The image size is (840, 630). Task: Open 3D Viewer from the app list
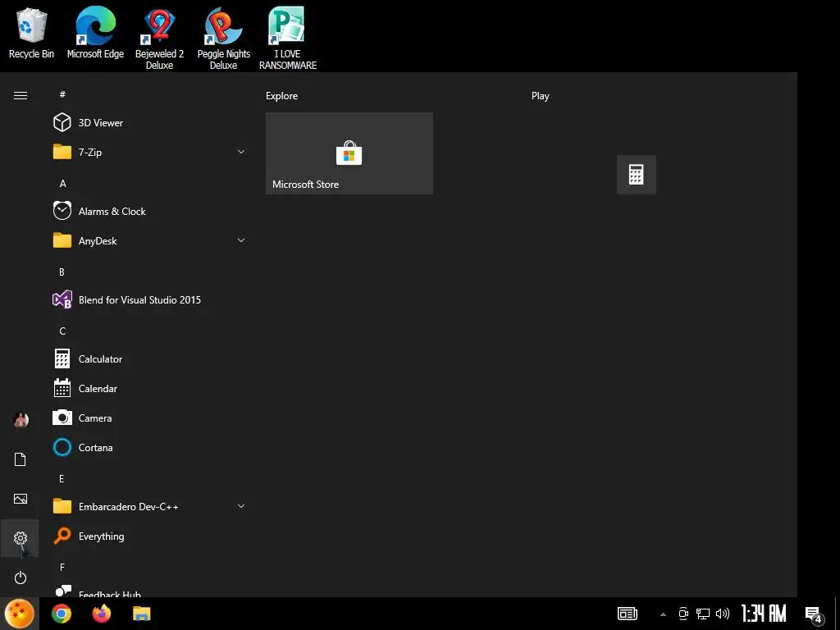(150, 123)
